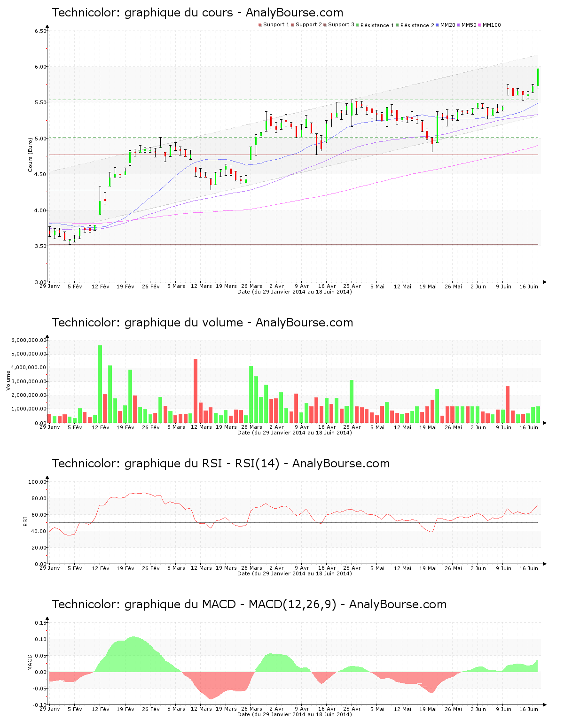
Task: Click '12 Mars' date under volume chart
Action: coord(201,427)
